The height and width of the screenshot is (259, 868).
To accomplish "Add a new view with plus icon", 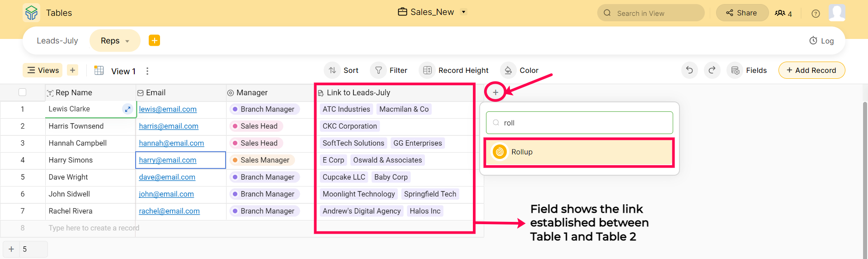I will coord(72,70).
